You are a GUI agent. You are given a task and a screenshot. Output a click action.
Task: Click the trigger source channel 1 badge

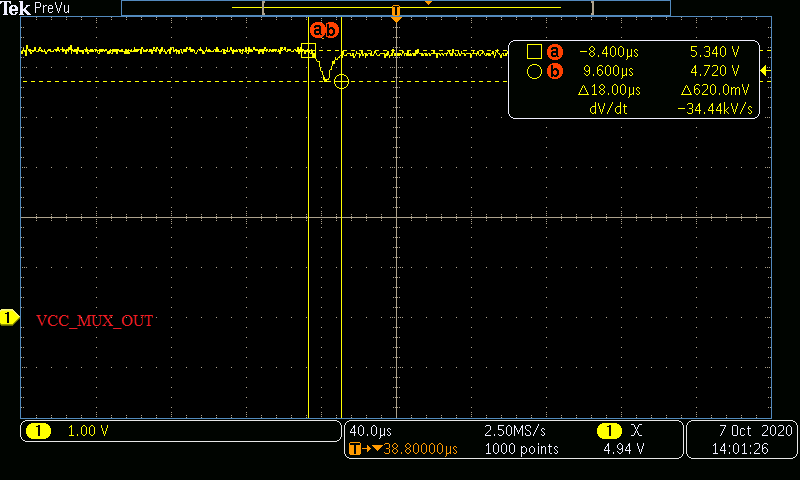tap(609, 431)
